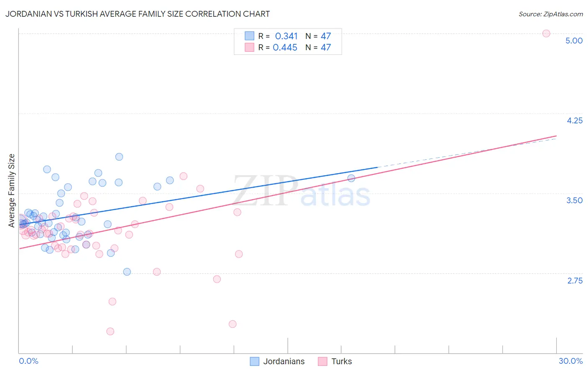This screenshot has height=373, width=588.
Task: Click the blue point near 3.65 on right
Action: tap(351, 178)
